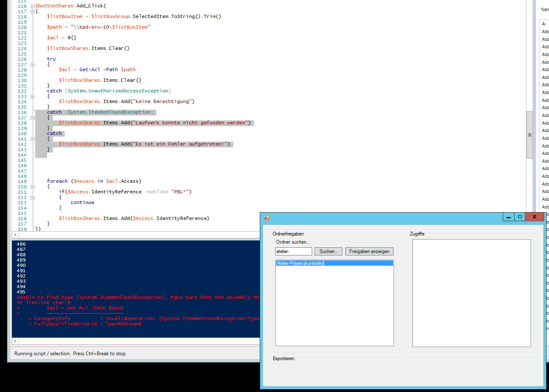Click the Zugriffe group label

[417, 234]
